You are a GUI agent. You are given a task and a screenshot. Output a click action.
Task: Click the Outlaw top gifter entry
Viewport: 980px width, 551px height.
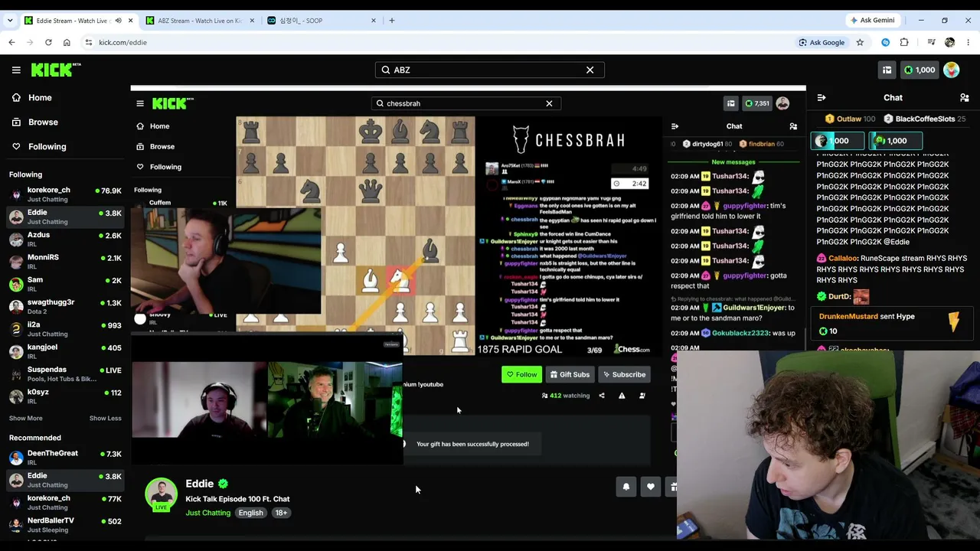point(850,119)
